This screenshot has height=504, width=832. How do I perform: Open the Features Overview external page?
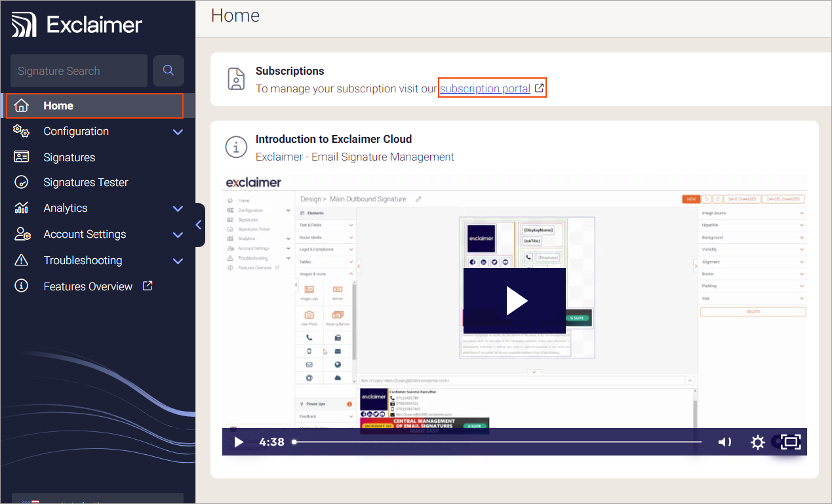[88, 286]
